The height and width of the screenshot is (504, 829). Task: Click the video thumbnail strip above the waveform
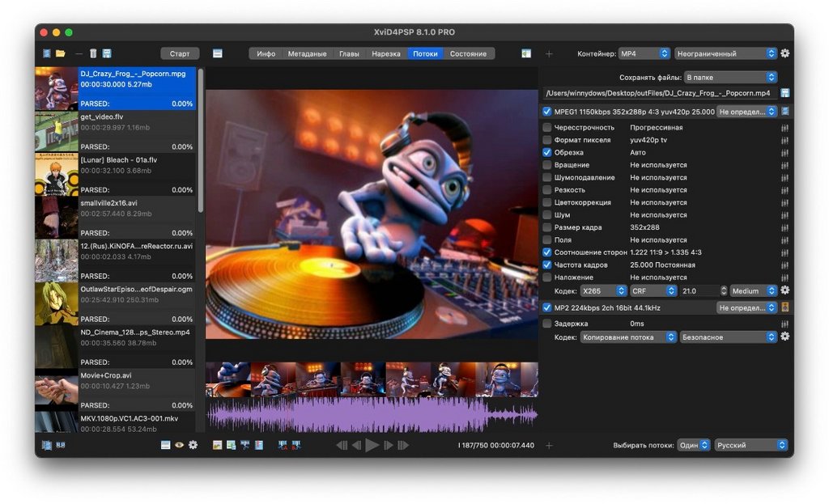tap(372, 379)
